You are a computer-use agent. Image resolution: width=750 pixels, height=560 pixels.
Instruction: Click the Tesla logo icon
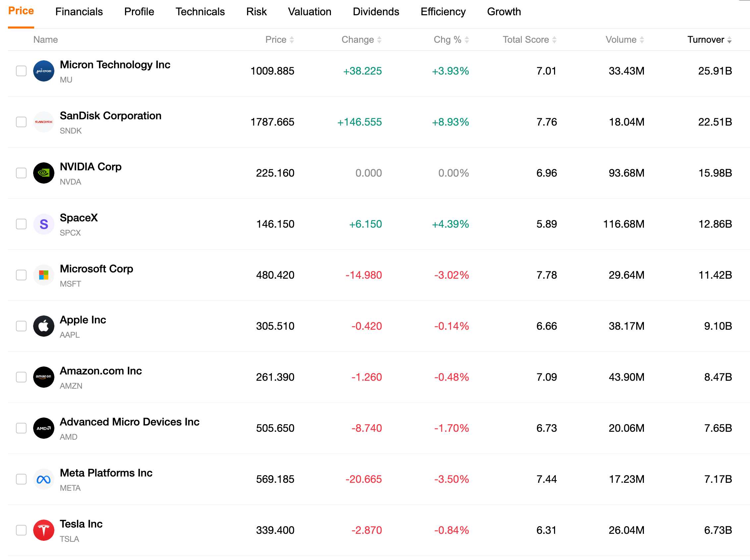[x=44, y=530]
